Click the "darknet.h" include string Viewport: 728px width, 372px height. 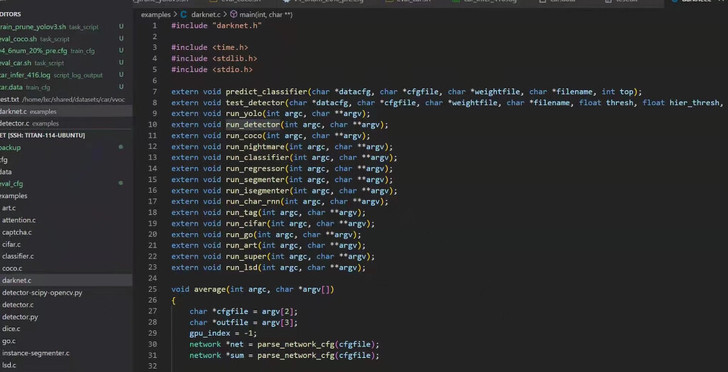click(237, 26)
